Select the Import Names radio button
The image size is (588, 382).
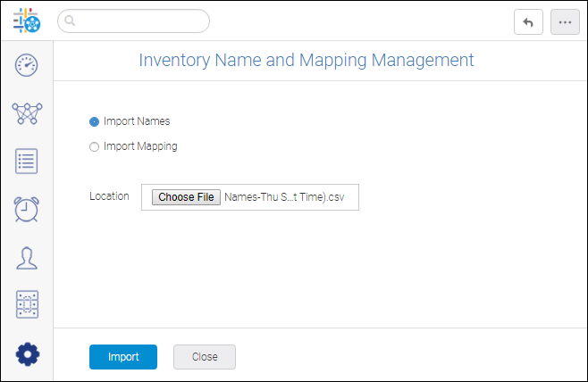click(x=94, y=121)
